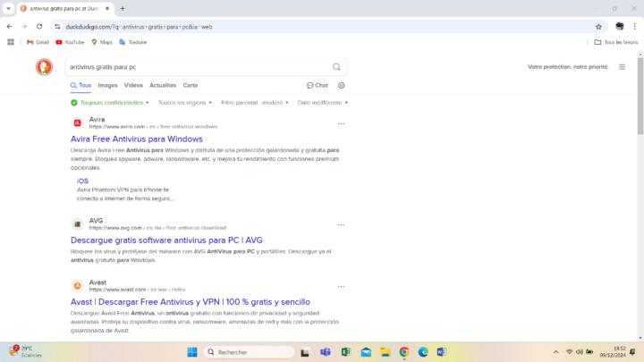
Task: Click the AVG favicon
Action: coord(77,224)
